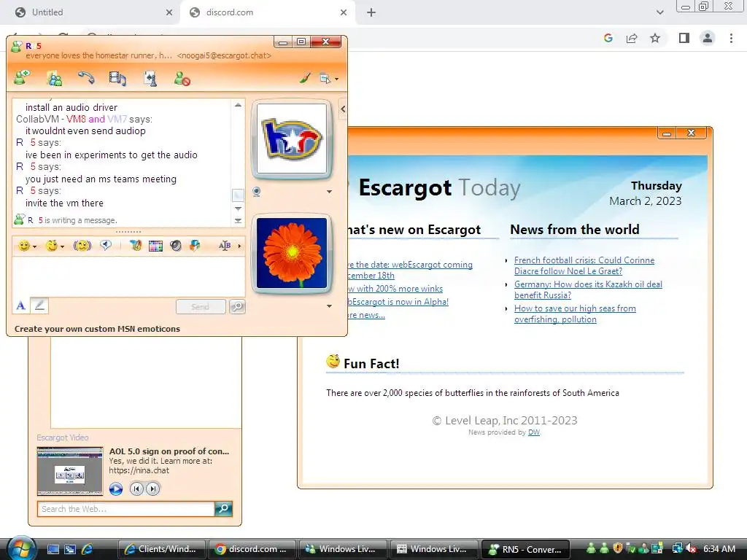Open the share files icon

[55, 78]
